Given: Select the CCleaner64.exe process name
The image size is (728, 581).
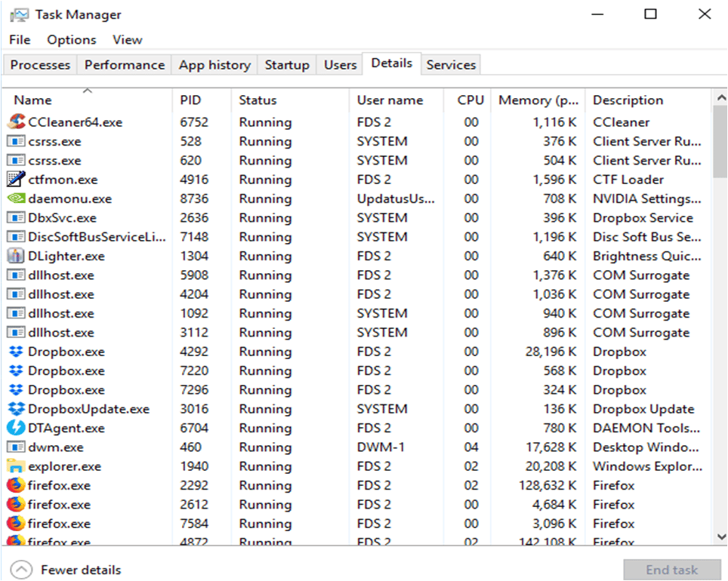Looking at the screenshot, I should point(76,122).
